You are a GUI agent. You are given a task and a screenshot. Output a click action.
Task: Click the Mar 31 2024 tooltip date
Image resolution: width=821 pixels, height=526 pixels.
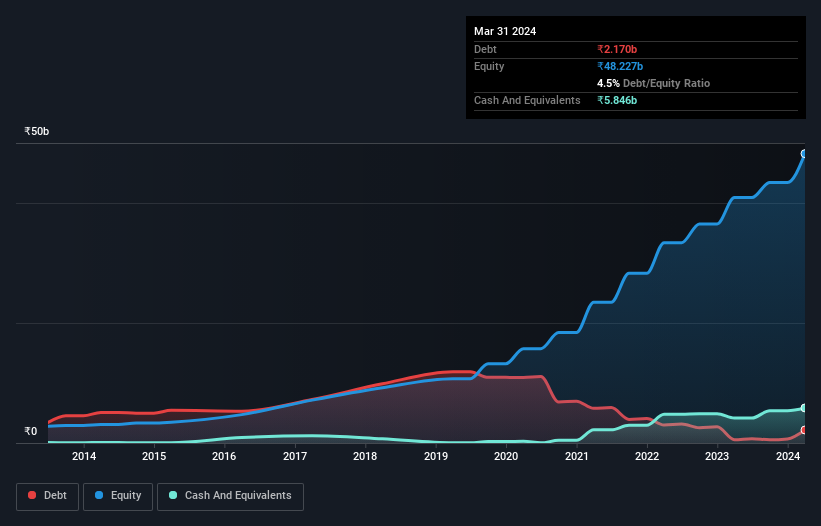(505, 31)
